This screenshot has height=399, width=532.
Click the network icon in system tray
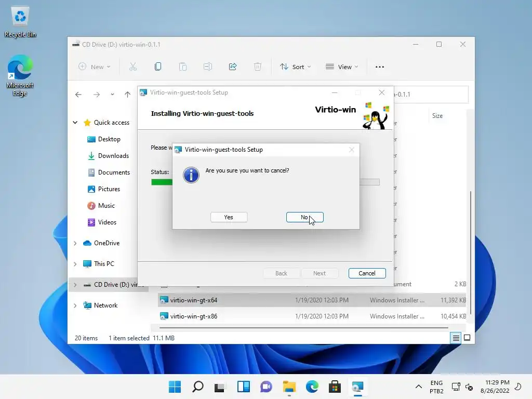[456, 387]
